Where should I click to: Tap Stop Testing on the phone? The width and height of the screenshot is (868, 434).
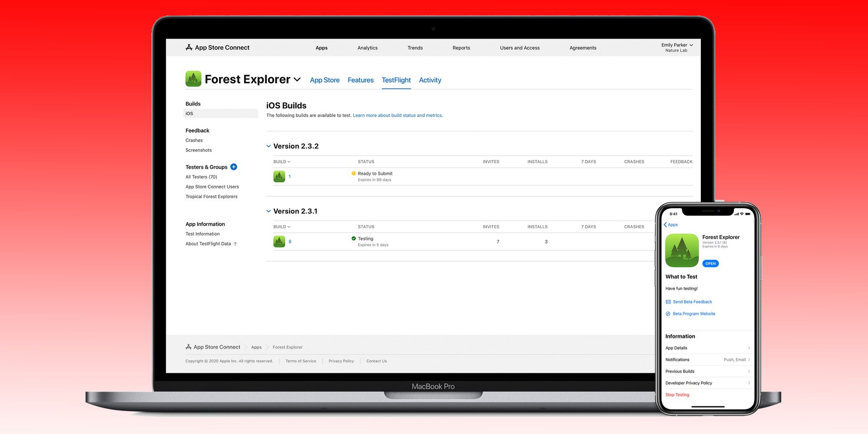[677, 395]
